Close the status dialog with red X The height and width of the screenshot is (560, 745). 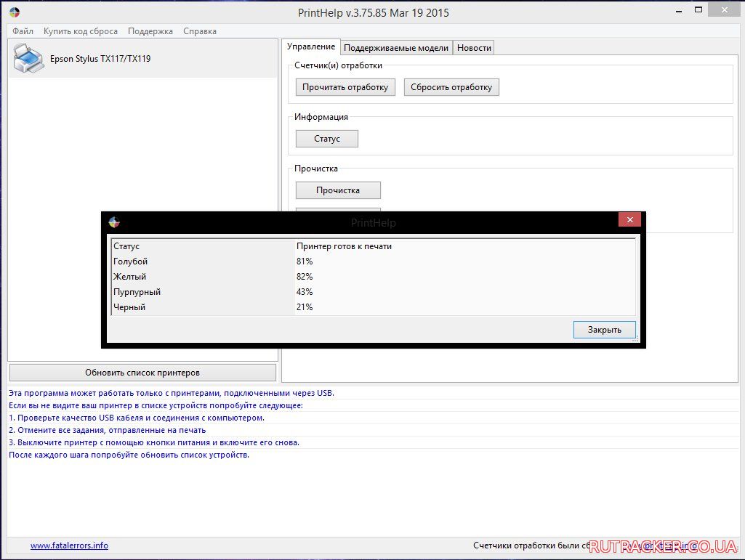point(629,219)
